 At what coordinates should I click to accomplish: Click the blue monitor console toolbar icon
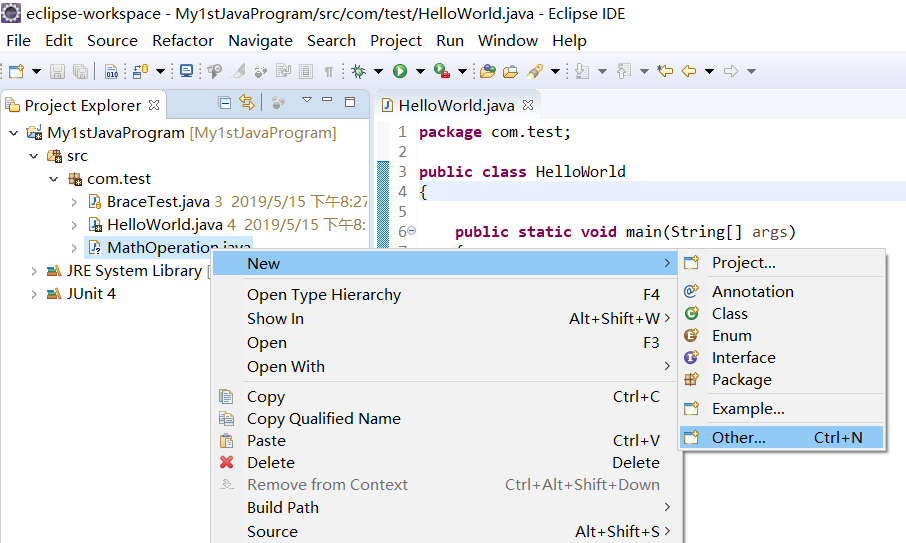[x=186, y=70]
